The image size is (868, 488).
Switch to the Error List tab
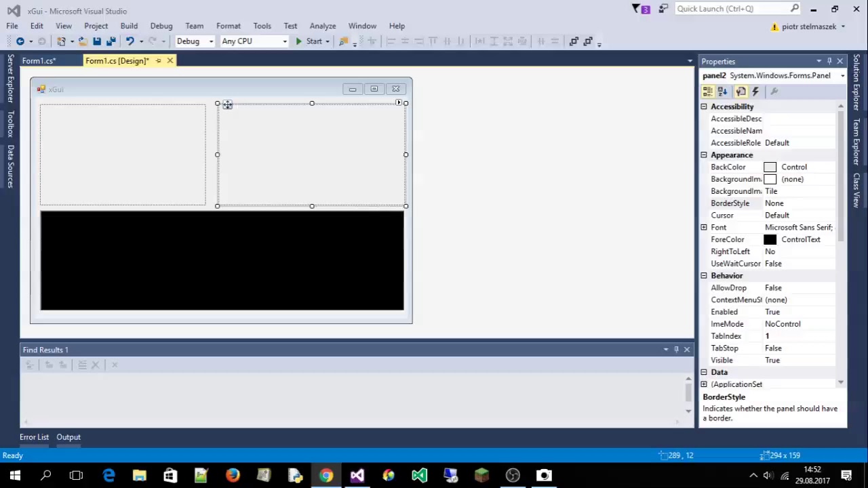(34, 437)
